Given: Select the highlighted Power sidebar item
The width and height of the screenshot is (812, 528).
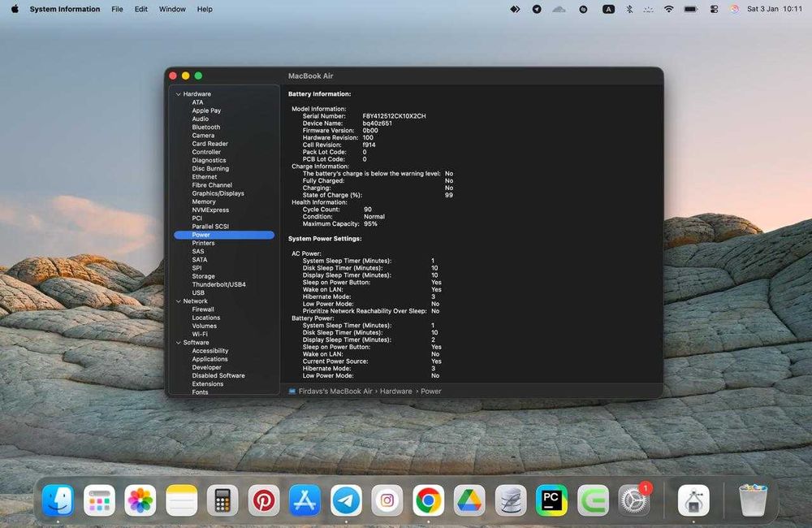Looking at the screenshot, I should click(224, 235).
